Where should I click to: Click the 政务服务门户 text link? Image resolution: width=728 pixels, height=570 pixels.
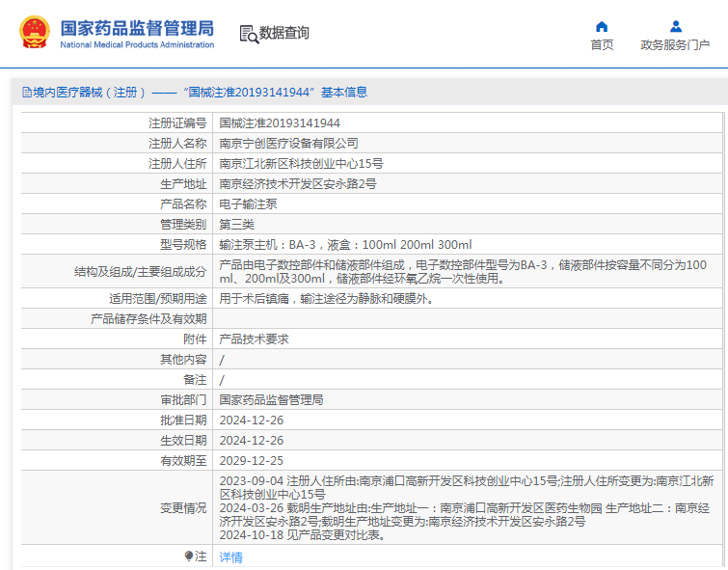(x=675, y=44)
